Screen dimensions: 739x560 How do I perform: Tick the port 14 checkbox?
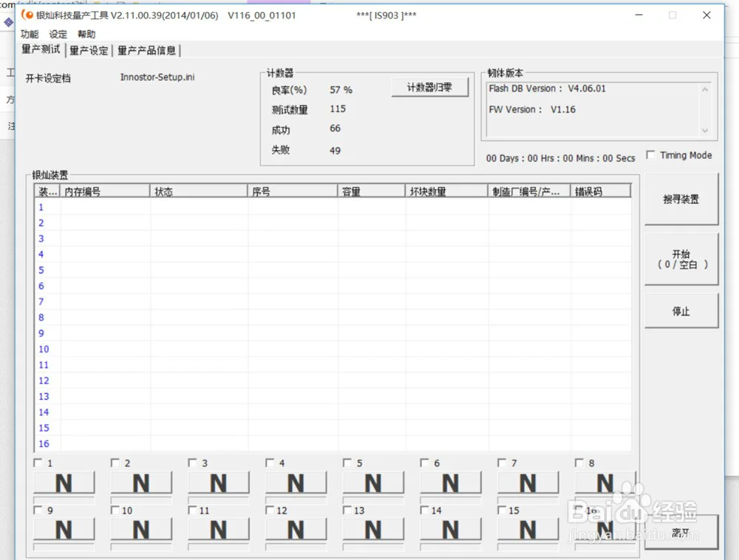424,510
